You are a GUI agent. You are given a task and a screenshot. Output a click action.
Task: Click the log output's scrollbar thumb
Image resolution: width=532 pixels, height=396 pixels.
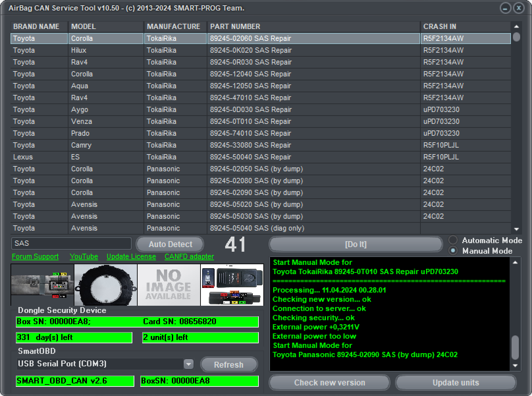point(515,348)
